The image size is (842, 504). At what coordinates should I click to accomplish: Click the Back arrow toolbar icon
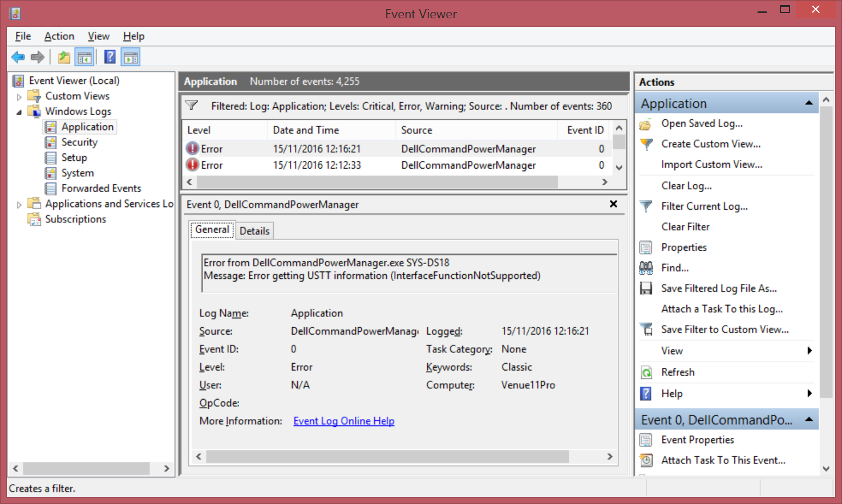click(x=18, y=57)
